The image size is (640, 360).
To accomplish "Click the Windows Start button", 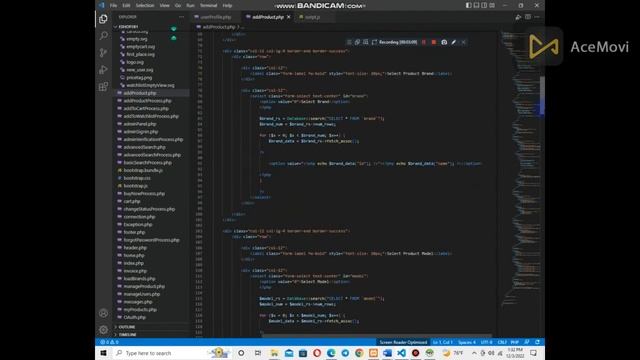I will coord(103,353).
